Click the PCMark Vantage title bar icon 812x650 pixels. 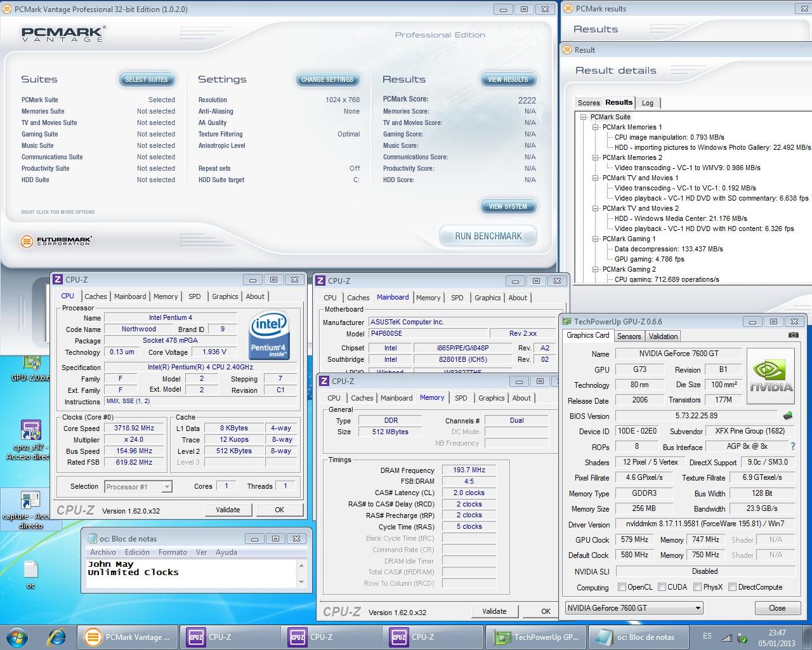[x=7, y=9]
